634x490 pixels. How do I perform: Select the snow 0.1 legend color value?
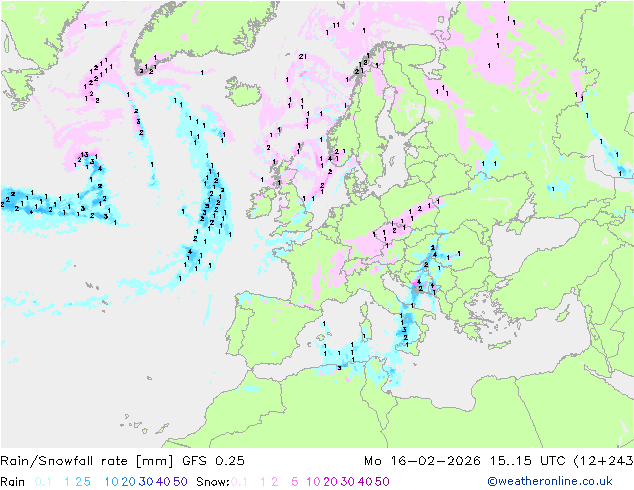[239, 482]
